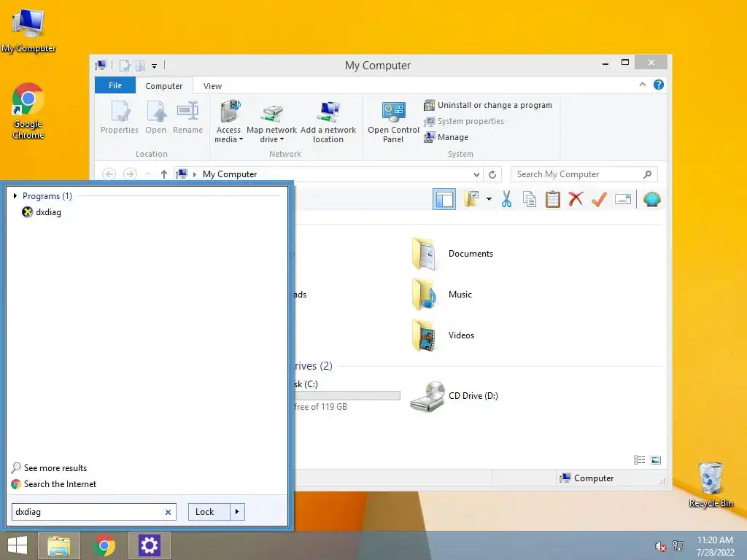747x560 pixels.
Task: Click Uninstall or change a program
Action: (x=488, y=105)
